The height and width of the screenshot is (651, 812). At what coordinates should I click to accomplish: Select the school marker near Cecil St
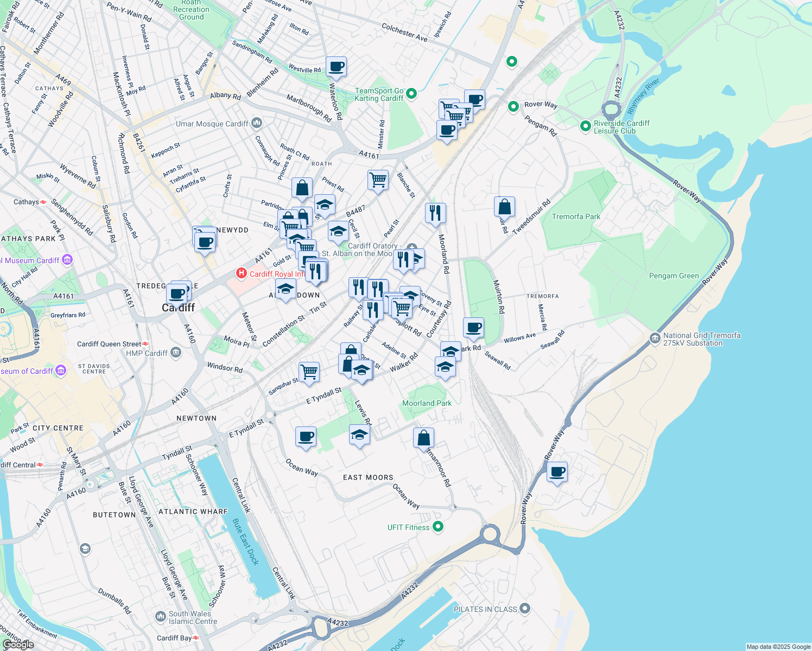tap(338, 233)
